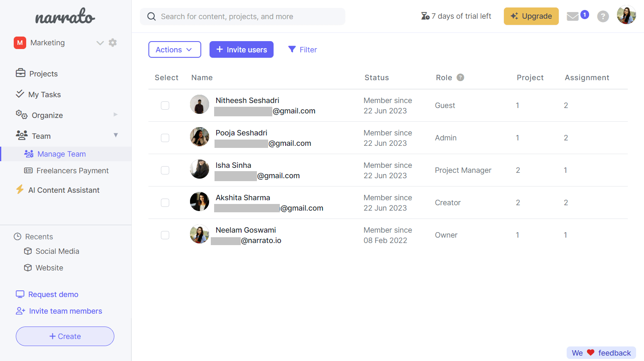Click the Assignment column header
Image resolution: width=644 pixels, height=361 pixels.
pos(587,78)
